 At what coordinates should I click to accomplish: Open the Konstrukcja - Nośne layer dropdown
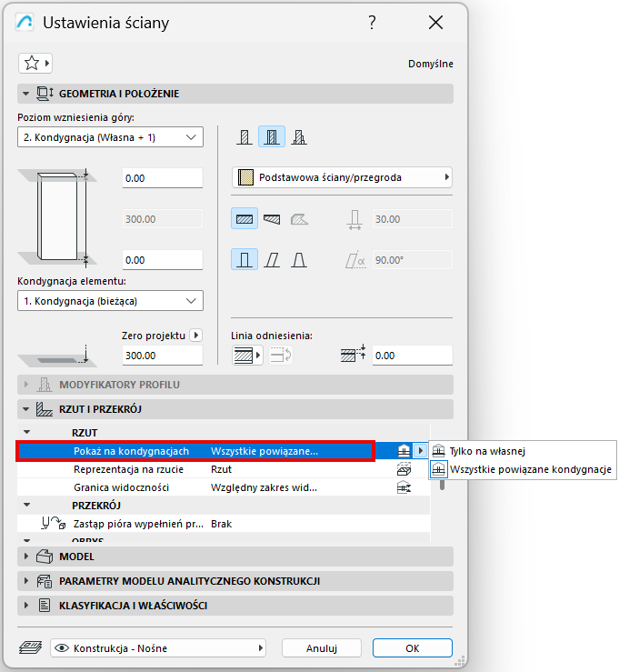(158, 648)
